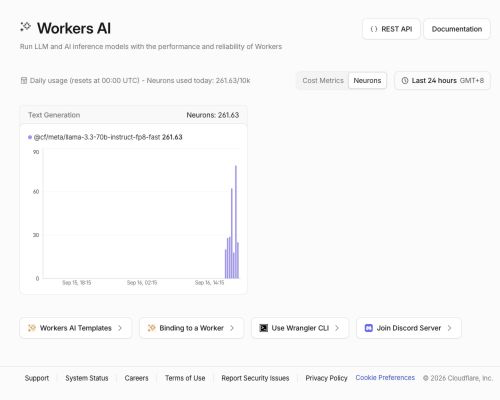Open the Support footer link
The height and width of the screenshot is (400, 500).
(37, 378)
